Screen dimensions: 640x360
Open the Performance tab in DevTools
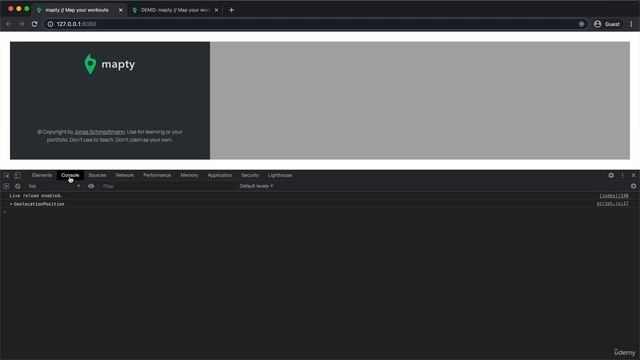tap(157, 175)
